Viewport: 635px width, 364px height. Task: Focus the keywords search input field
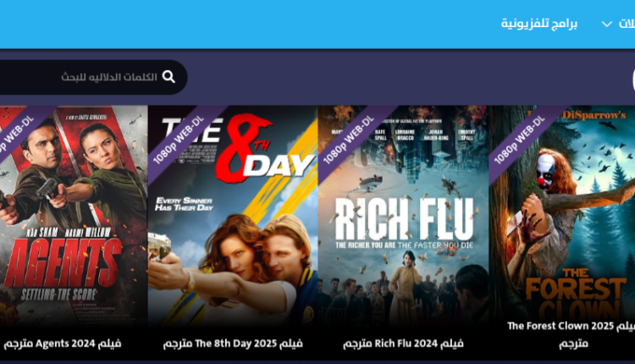point(92,77)
